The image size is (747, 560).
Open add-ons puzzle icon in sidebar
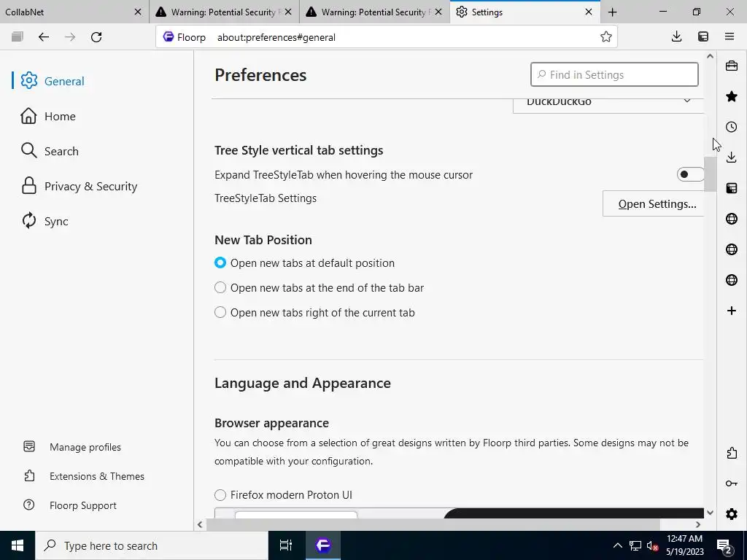pyautogui.click(x=732, y=453)
